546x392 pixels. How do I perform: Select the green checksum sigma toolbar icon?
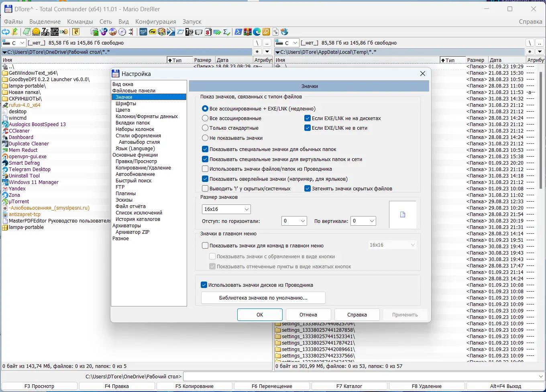tap(226, 32)
